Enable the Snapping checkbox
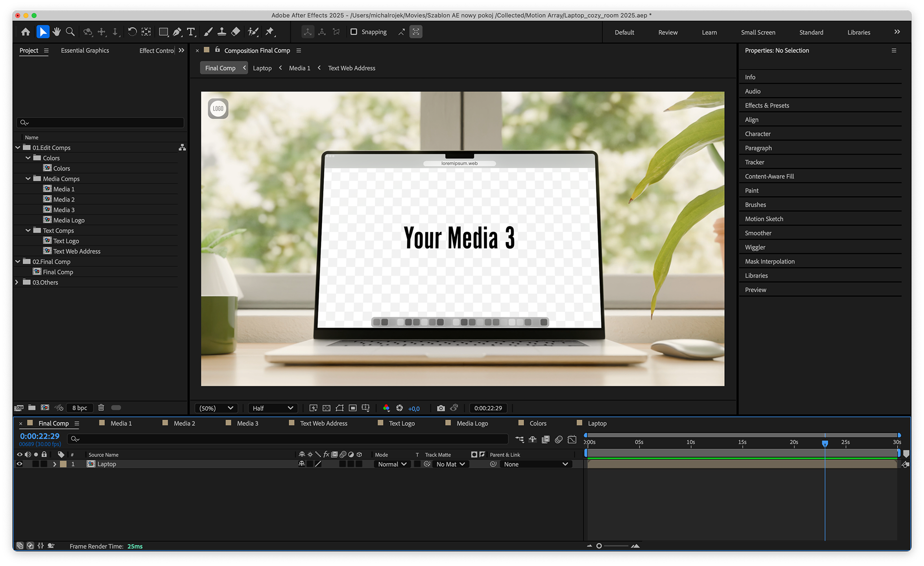This screenshot has width=924, height=566. click(354, 32)
